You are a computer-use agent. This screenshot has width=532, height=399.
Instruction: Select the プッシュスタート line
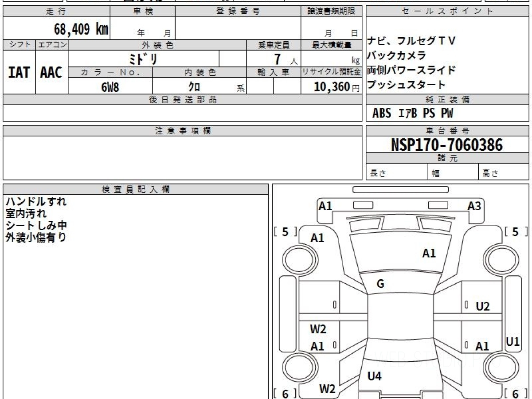click(407, 85)
